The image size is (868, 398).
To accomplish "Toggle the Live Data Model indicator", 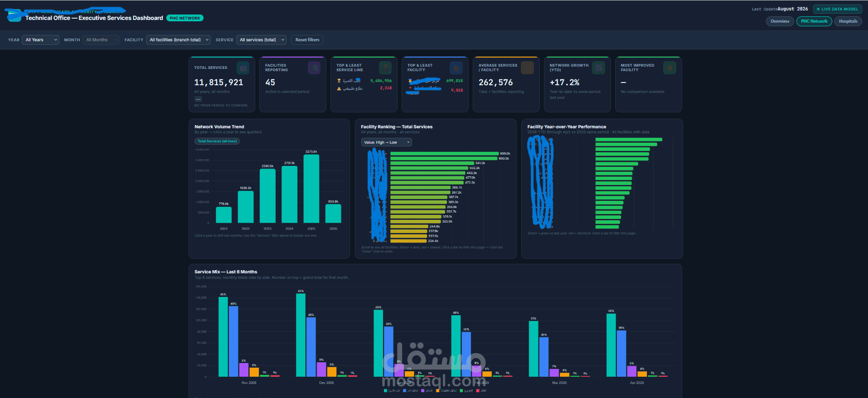I will [837, 9].
